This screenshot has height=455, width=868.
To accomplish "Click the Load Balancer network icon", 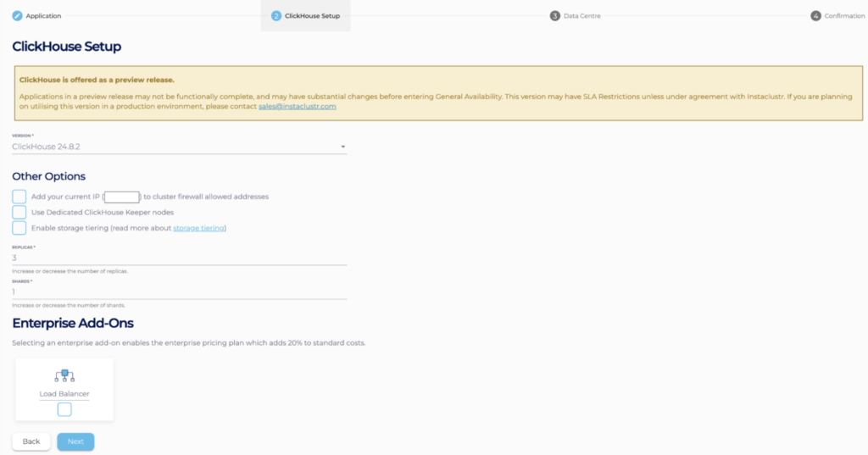I will pyautogui.click(x=64, y=375).
